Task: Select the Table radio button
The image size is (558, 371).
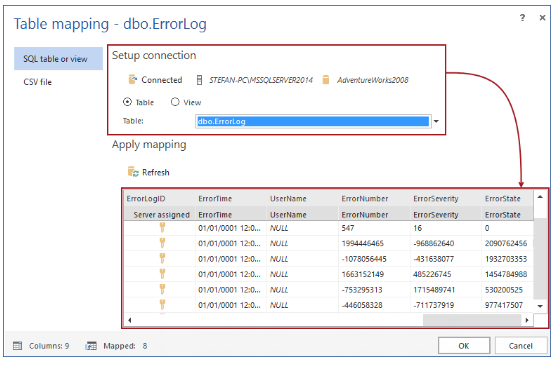Action: coord(127,102)
